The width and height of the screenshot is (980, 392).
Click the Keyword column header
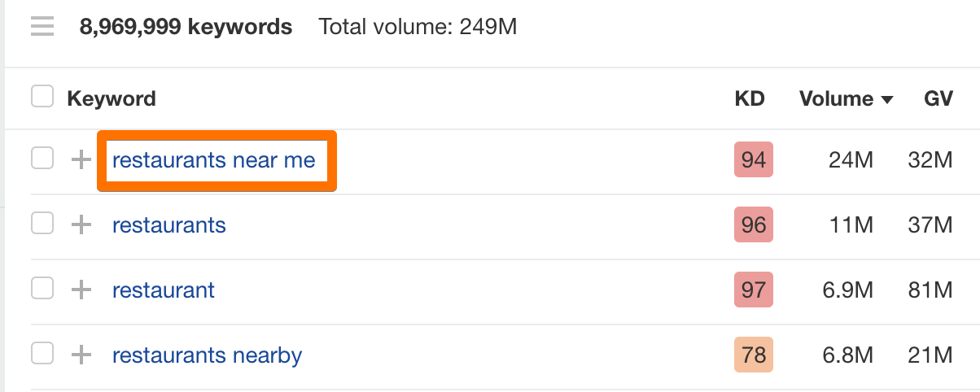tap(112, 99)
